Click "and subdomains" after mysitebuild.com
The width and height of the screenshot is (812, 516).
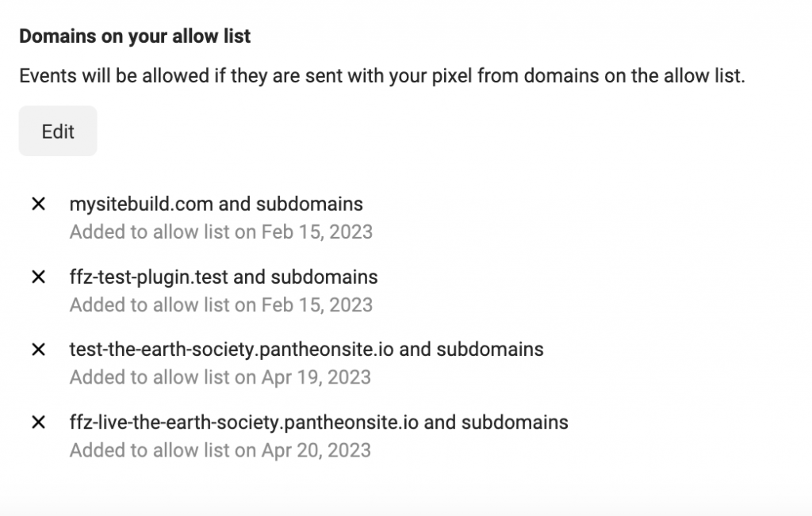[x=290, y=204]
